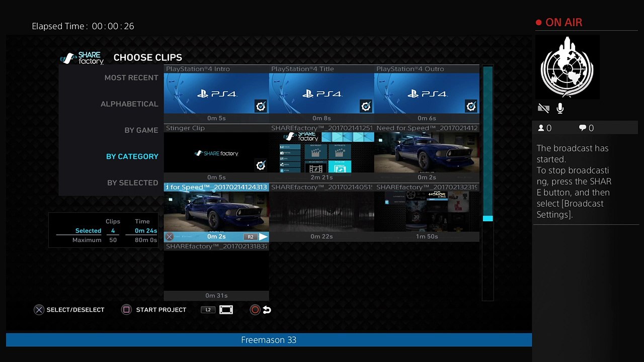Click the Start Project label
This screenshot has height=362, width=644.
pos(161,310)
